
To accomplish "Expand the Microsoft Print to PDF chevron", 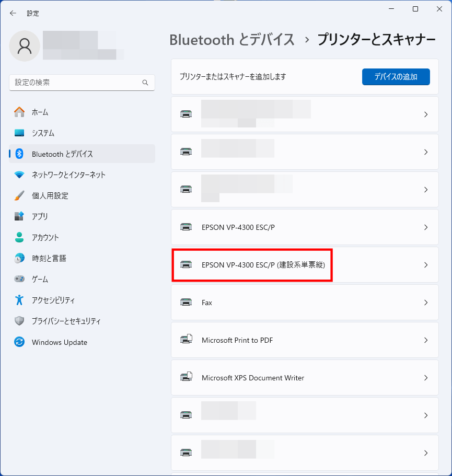I will pyautogui.click(x=426, y=340).
